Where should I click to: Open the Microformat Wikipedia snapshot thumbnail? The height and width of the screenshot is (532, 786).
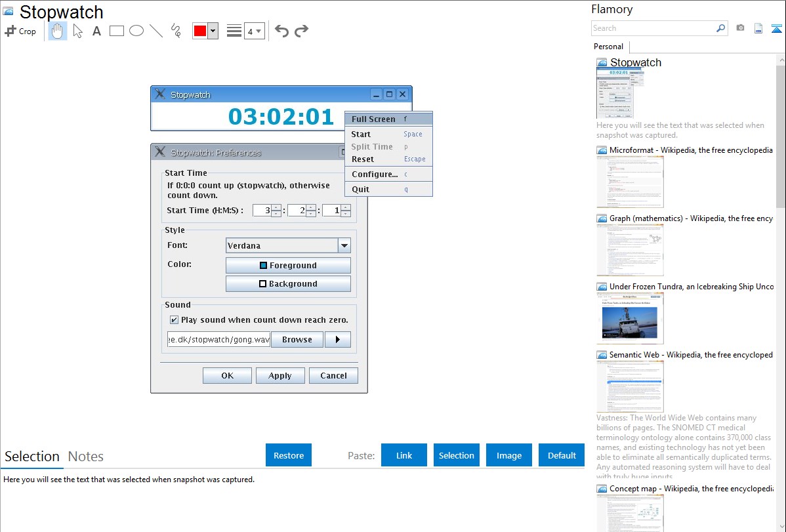coord(630,182)
